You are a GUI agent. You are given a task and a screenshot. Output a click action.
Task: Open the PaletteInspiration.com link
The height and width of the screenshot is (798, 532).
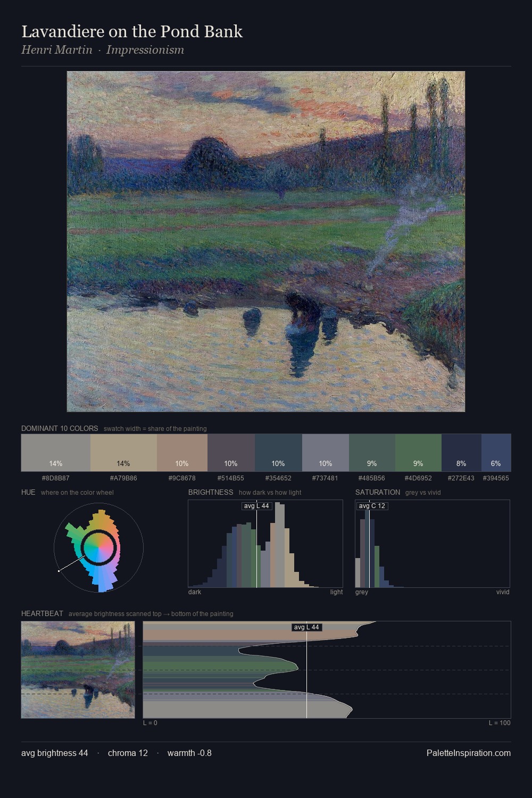(469, 753)
